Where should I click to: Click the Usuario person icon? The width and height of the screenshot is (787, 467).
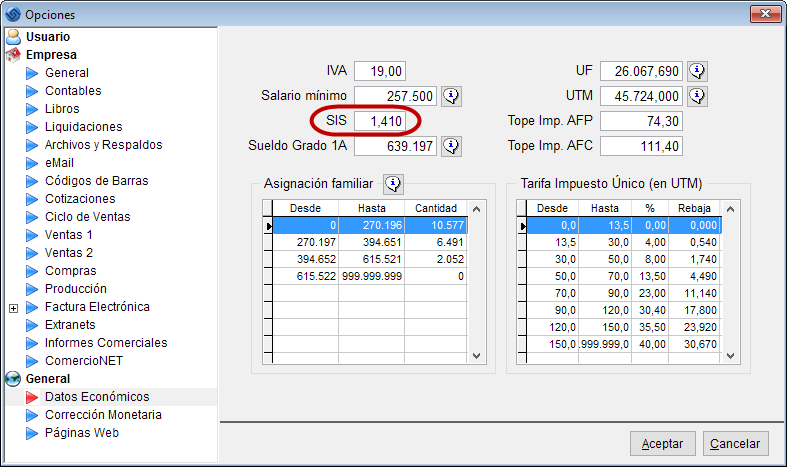(x=13, y=37)
